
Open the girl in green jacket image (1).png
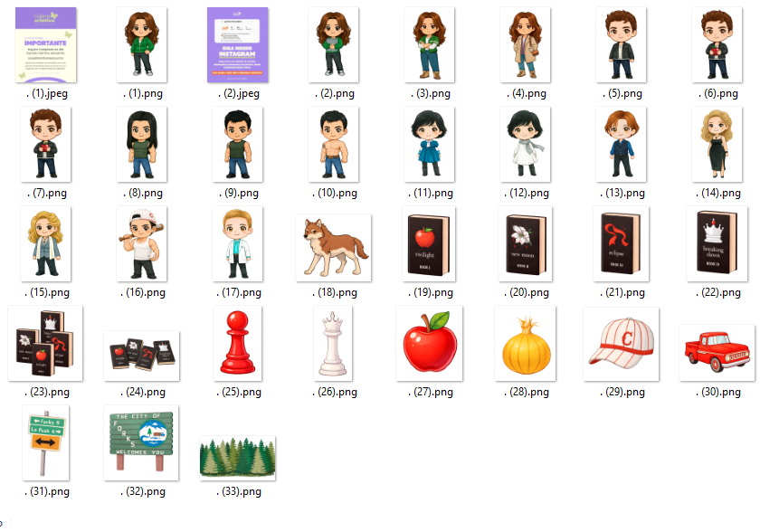[141, 44]
